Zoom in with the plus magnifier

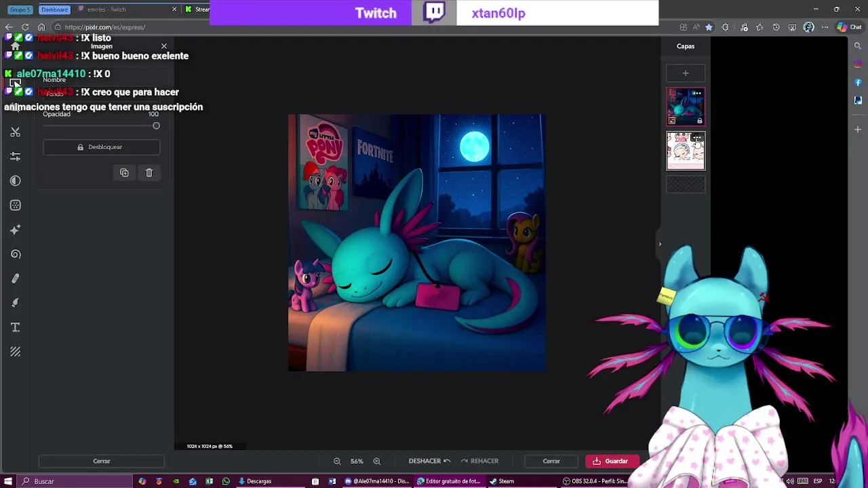click(377, 461)
